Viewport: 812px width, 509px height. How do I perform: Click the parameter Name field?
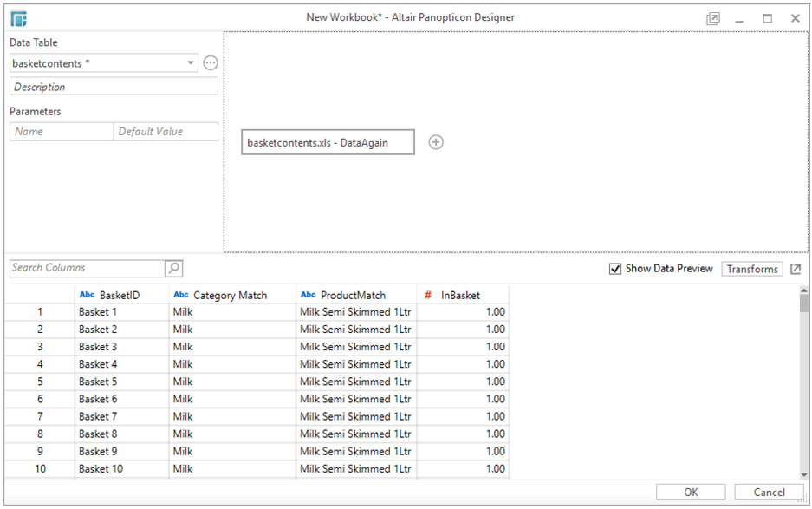pos(61,131)
